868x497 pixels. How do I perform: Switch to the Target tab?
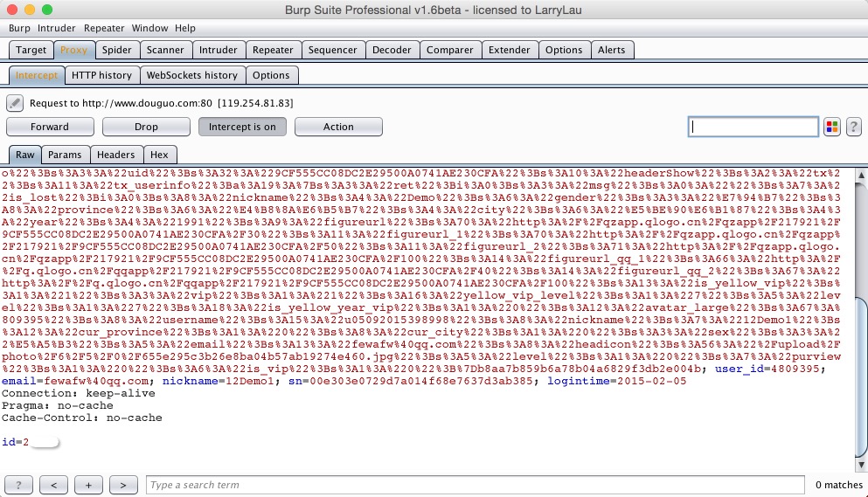click(x=31, y=50)
